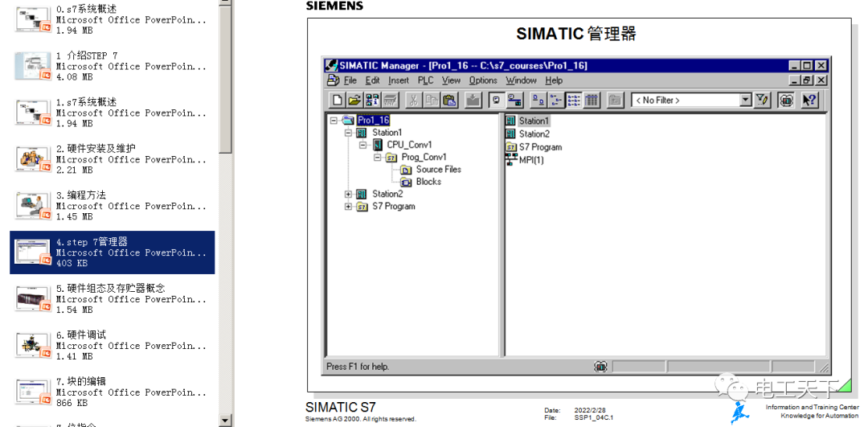This screenshot has width=868, height=427.
Task: Switch to Small Icons view
Action: click(x=555, y=101)
